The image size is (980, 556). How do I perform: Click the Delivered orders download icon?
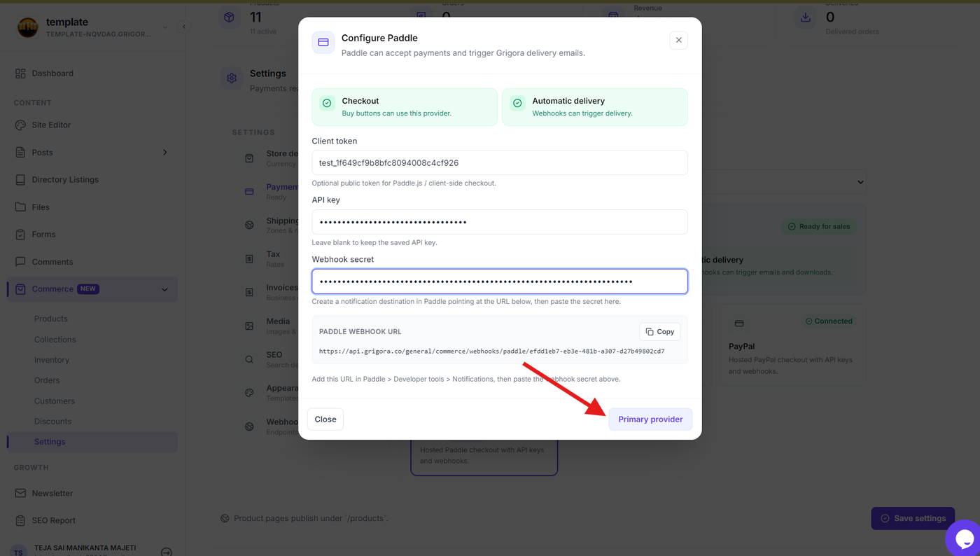coord(805,18)
